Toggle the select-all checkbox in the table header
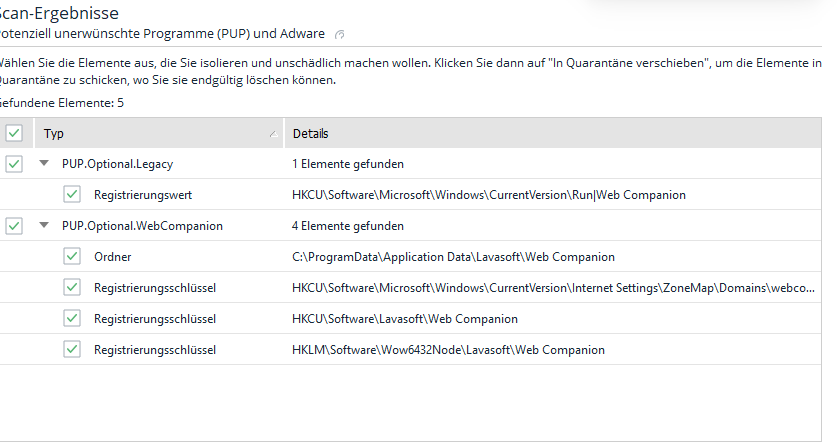The width and height of the screenshot is (837, 443). (14, 133)
